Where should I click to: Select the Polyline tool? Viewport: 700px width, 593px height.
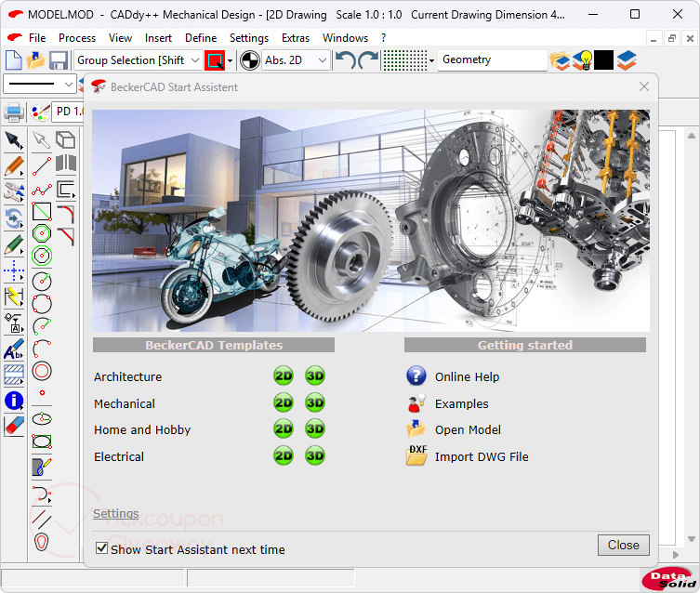[42, 191]
